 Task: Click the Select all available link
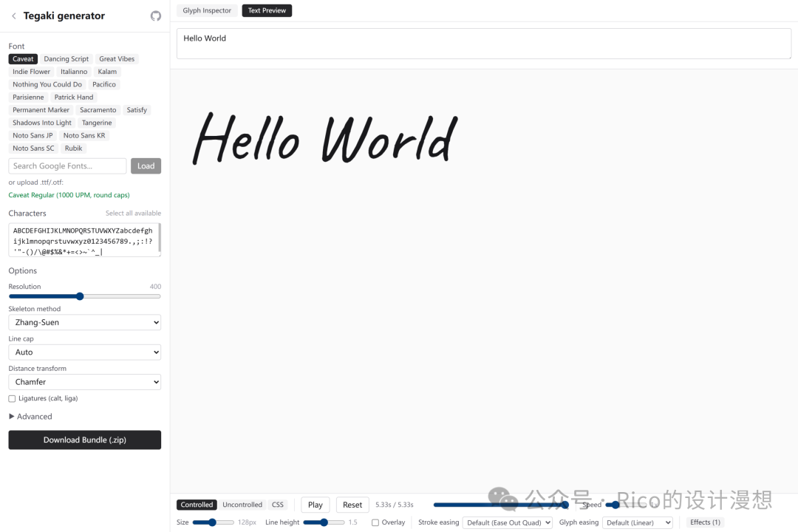pyautogui.click(x=133, y=214)
